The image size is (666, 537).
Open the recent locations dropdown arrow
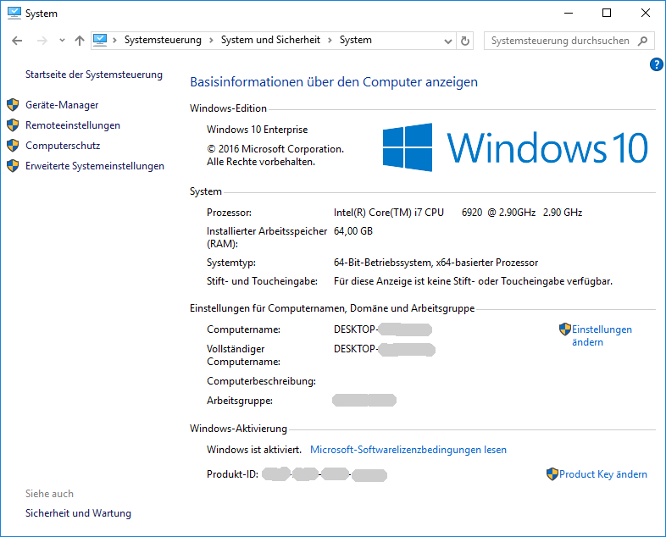(62, 41)
